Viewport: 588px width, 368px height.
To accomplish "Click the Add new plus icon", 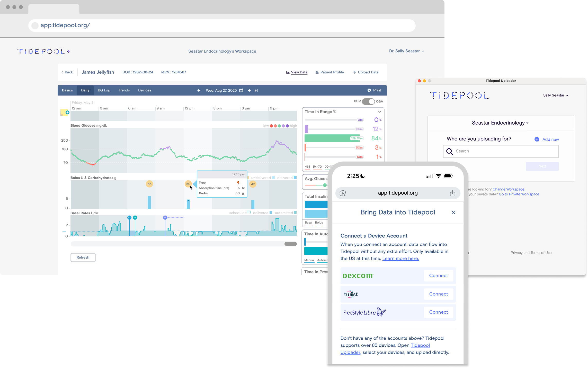I will coord(537,139).
